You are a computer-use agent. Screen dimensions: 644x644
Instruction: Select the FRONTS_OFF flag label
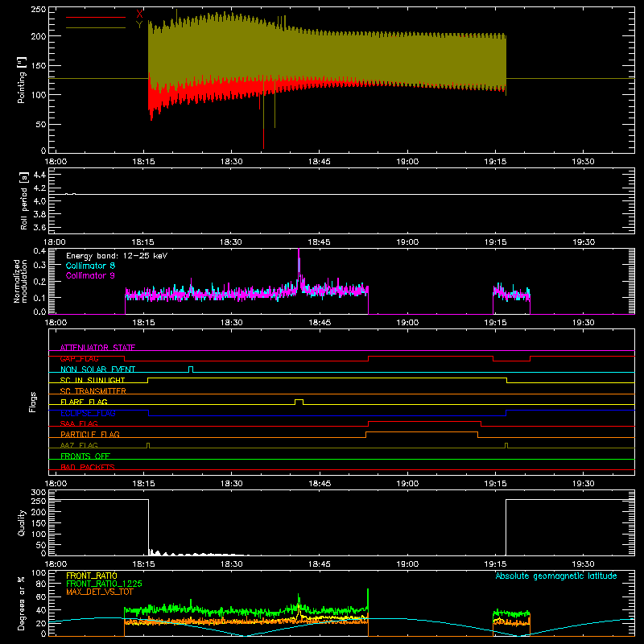[85, 456]
